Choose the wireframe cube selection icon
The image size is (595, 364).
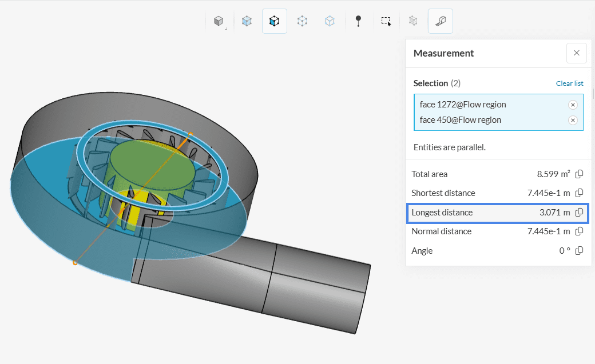pyautogui.click(x=330, y=21)
